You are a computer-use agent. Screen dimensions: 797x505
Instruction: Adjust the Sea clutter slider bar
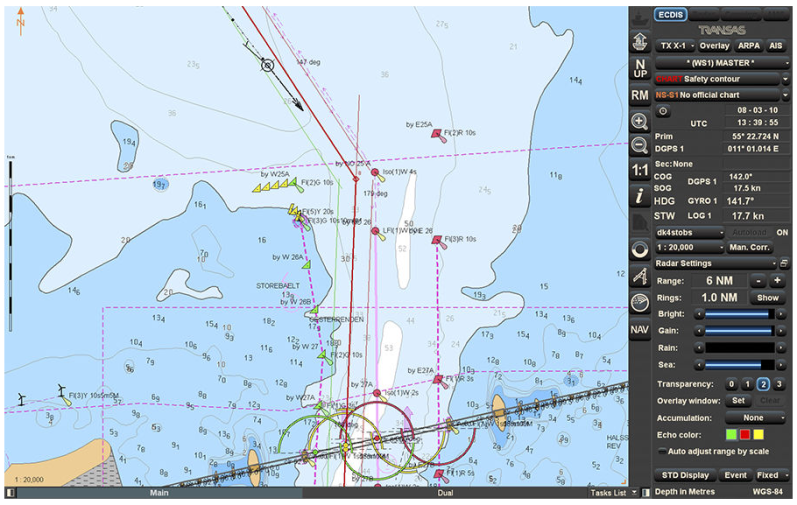click(740, 365)
